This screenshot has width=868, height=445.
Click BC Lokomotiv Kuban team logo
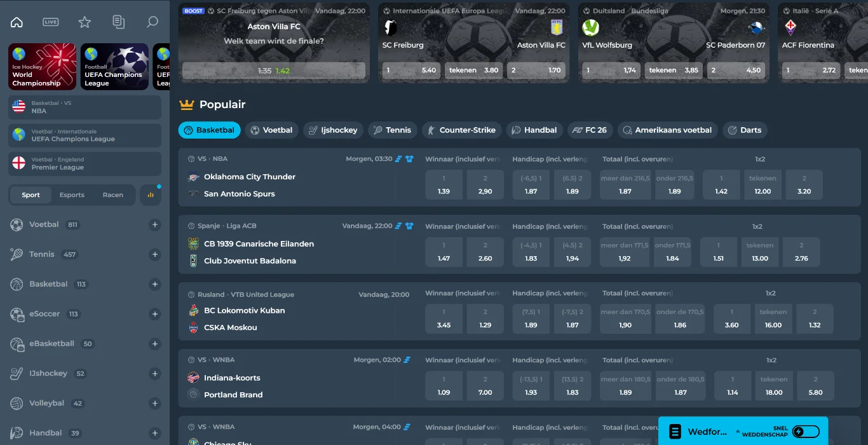193,310
